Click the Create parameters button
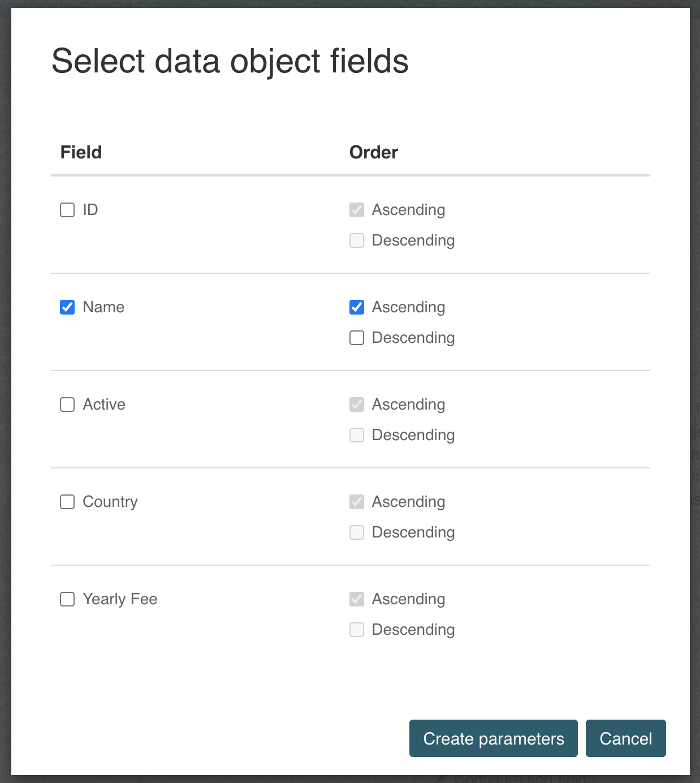700x783 pixels. (x=493, y=738)
